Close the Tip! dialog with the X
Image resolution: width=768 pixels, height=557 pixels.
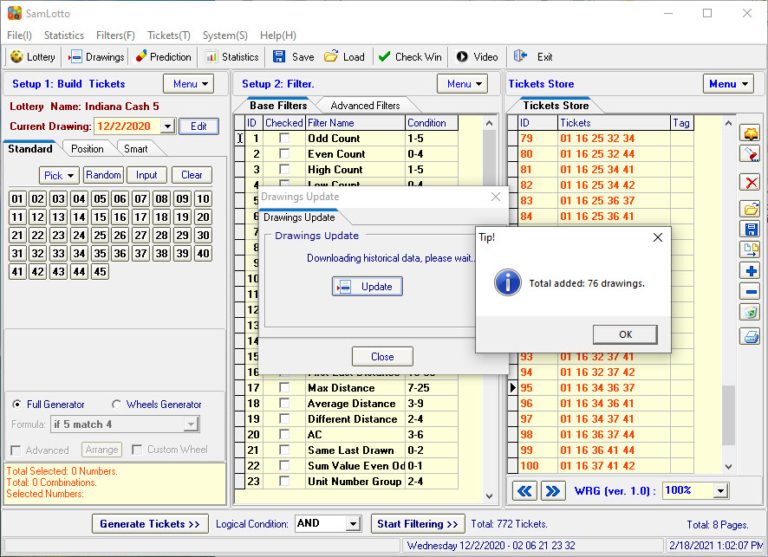[658, 238]
